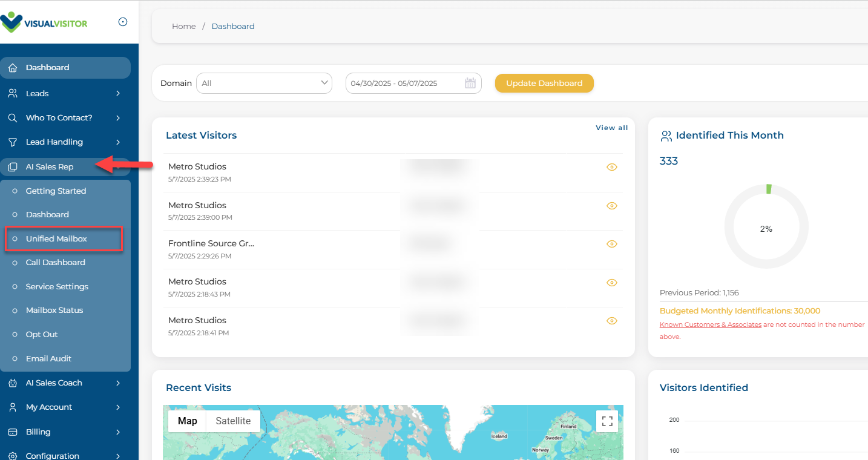Click the Lead Handling funnel icon

tap(13, 142)
